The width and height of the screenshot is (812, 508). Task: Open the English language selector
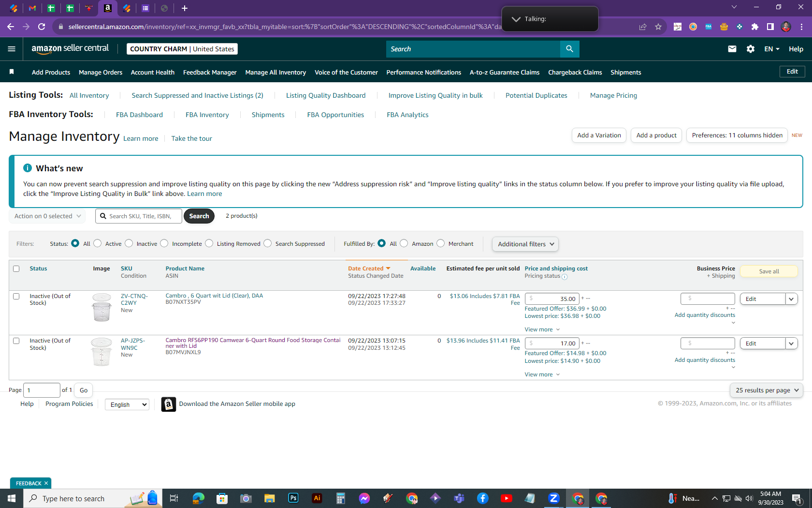(127, 404)
